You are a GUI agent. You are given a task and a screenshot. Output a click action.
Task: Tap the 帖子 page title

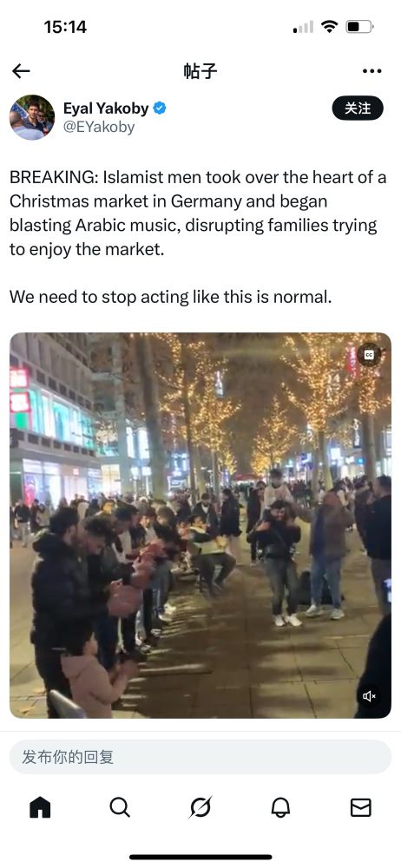(200, 71)
